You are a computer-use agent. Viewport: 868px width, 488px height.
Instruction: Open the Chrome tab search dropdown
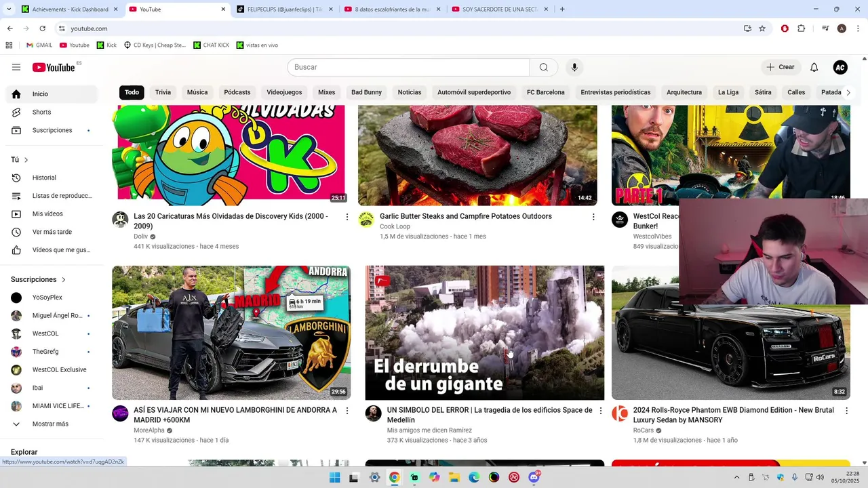[x=8, y=9]
